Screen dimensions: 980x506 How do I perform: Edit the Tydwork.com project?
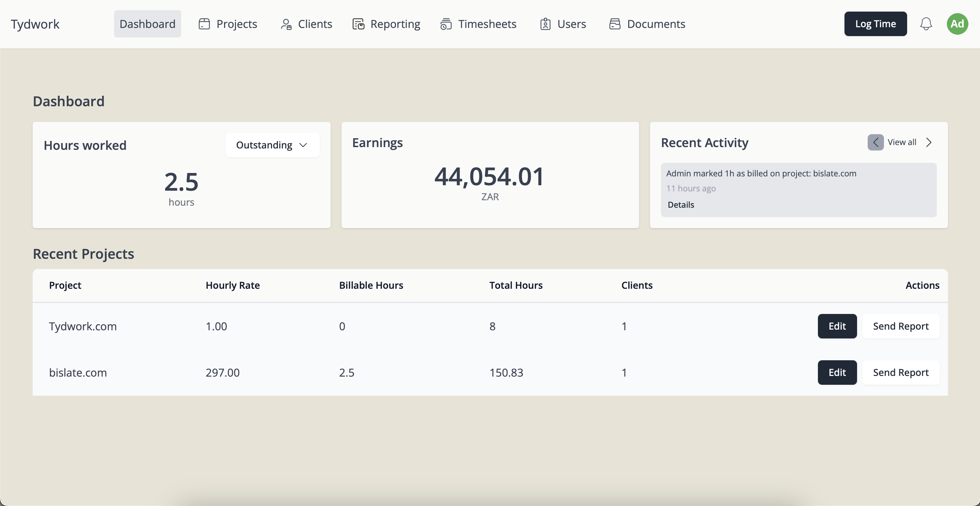point(837,326)
